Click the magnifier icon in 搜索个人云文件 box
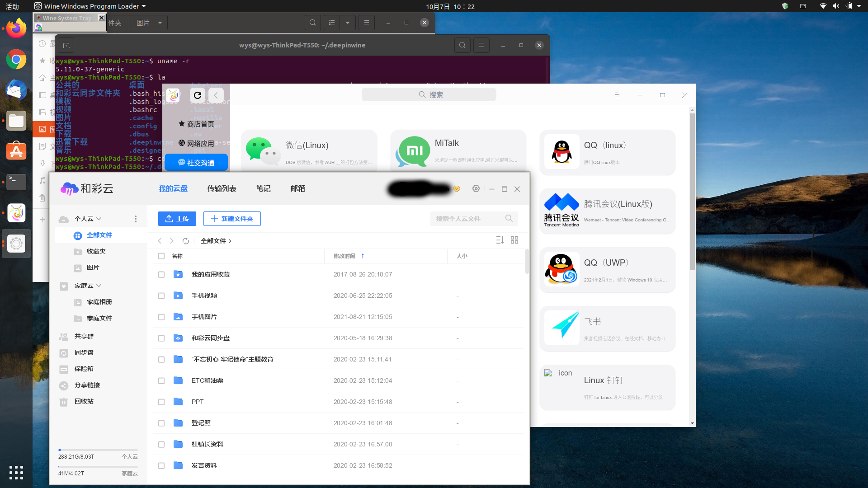Screen dimensions: 868x488 pyautogui.click(x=509, y=218)
